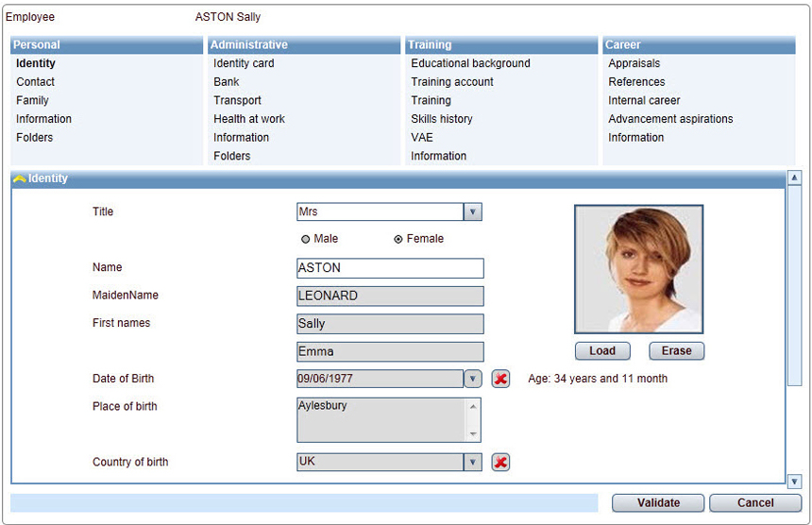Open Information under Career
Screen dimensions: 812x525
tap(636, 138)
